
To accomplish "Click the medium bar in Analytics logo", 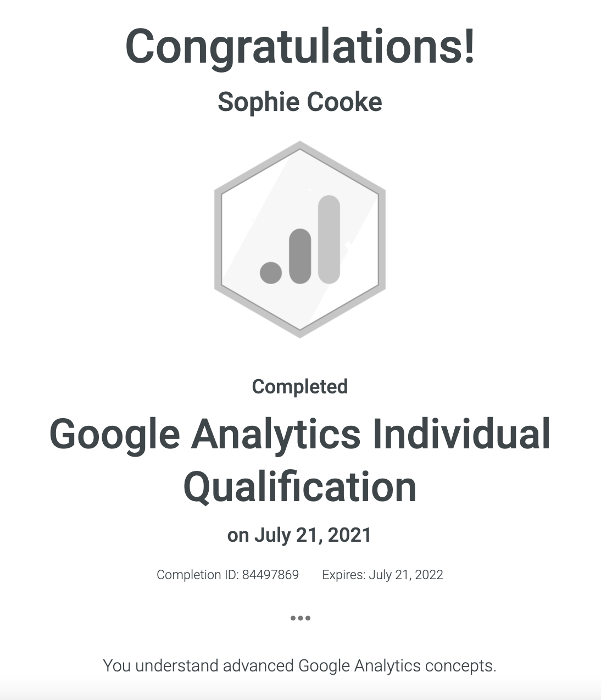I will click(x=300, y=257).
